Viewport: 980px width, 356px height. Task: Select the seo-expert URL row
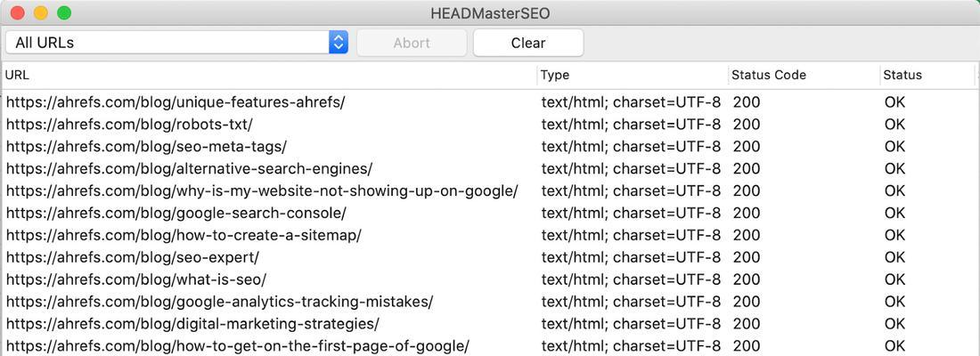click(132, 256)
